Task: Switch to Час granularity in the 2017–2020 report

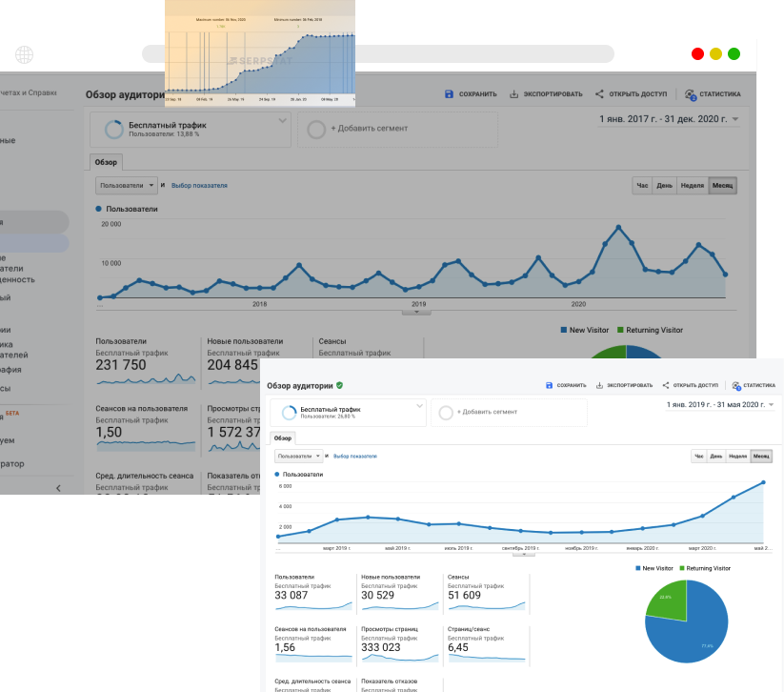Action: pos(642,185)
